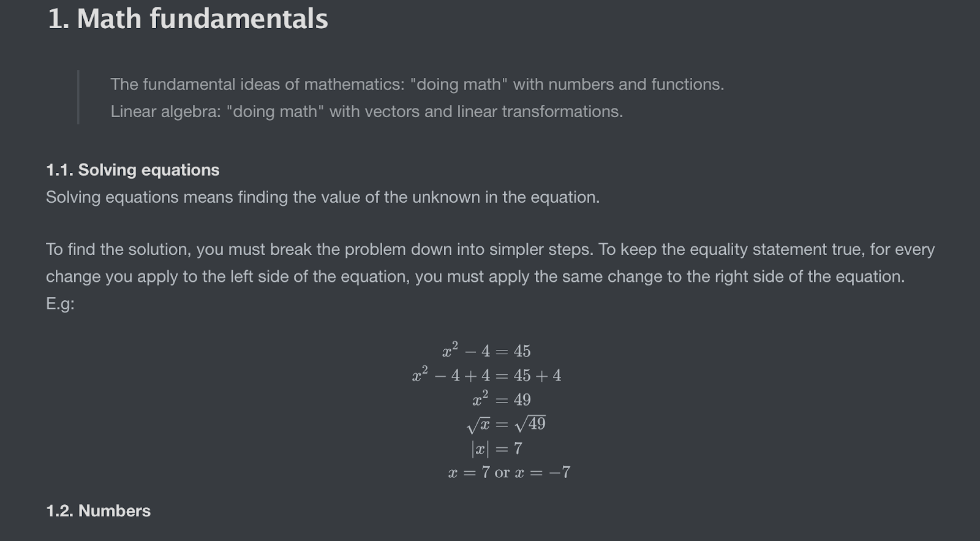Click the "1.1. Solving equations" subheading

tap(133, 170)
